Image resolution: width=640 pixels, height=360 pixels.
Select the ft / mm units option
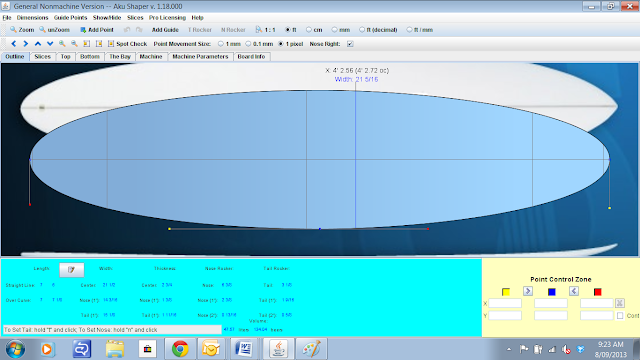[420, 30]
